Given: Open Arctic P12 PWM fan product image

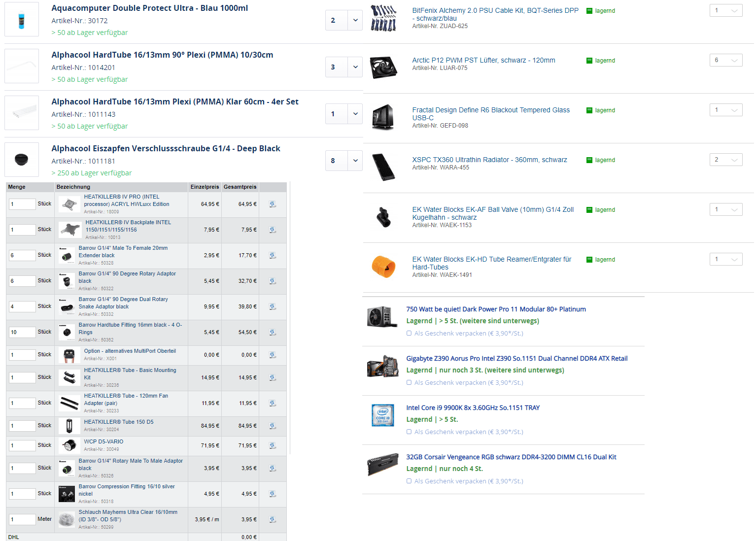Looking at the screenshot, I should 384,68.
